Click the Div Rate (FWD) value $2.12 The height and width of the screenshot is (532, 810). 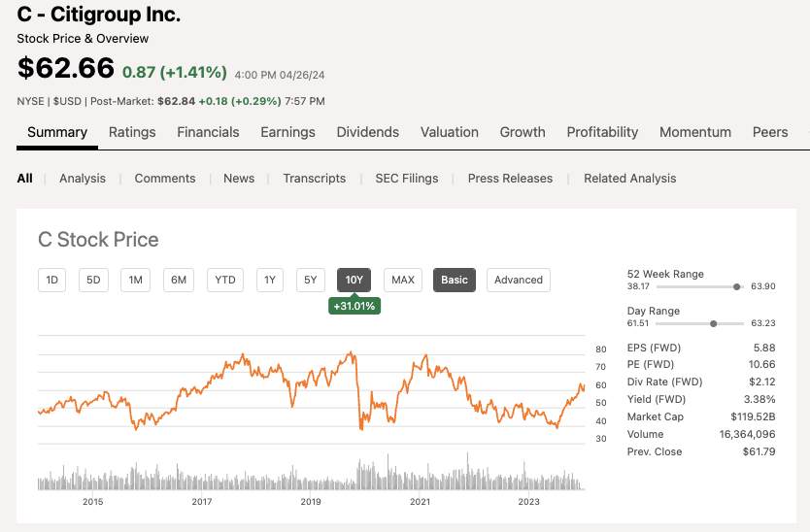pos(762,382)
